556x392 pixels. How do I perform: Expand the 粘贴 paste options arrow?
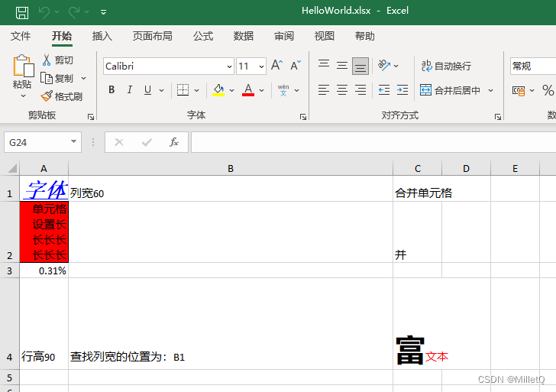pyautogui.click(x=23, y=96)
